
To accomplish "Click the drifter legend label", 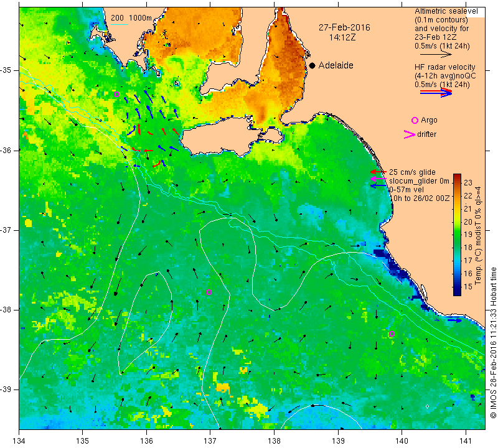I will [x=426, y=134].
